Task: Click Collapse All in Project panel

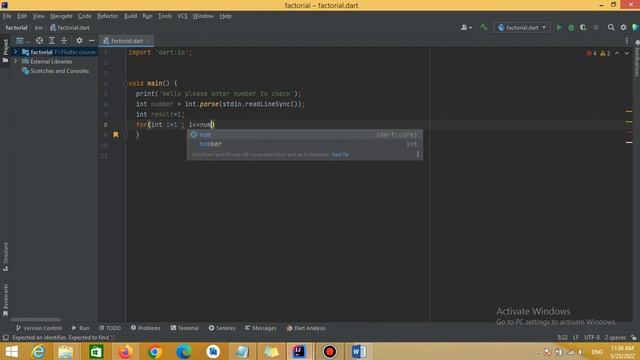Action: pyautogui.click(x=64, y=41)
